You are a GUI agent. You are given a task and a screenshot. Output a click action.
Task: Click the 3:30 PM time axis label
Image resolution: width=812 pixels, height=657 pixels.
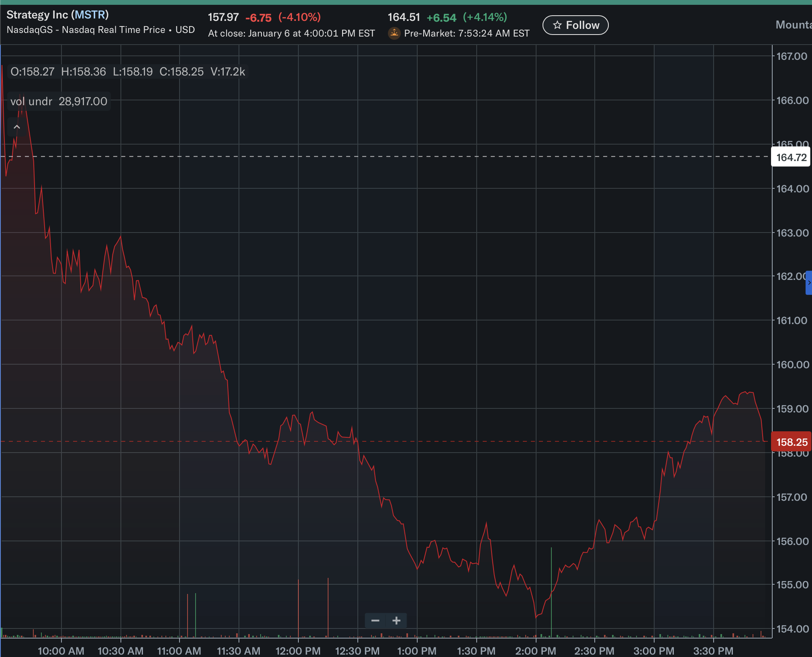[713, 651]
